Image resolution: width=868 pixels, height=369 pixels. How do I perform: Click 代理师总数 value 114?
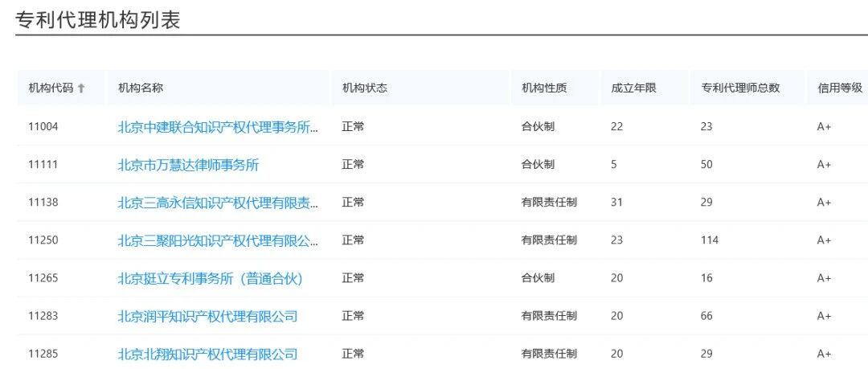tap(709, 240)
